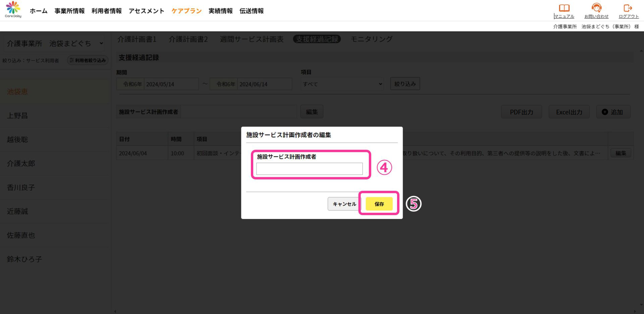This screenshot has height=314, width=644.
Task: Click the 施設サービス計画作成者 text field
Action: point(309,169)
